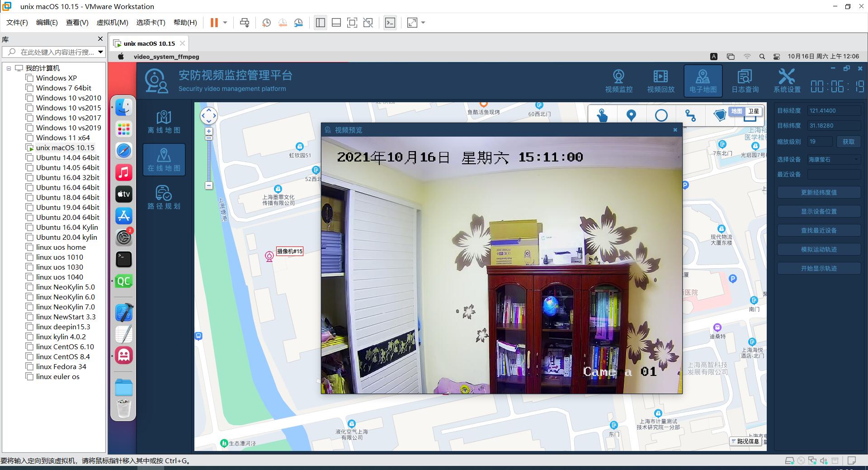Open the 离线地图 offline map tab
The image size is (868, 470).
[x=164, y=122]
